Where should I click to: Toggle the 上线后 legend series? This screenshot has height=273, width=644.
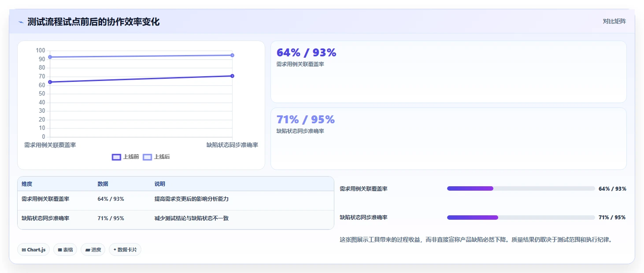(156, 157)
